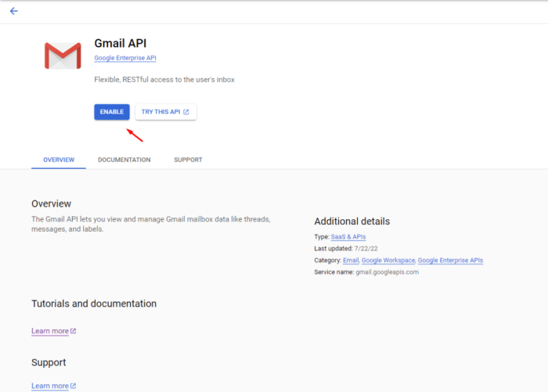The image size is (548, 392).
Task: Click the Tutorials and documentation heading
Action: (94, 304)
